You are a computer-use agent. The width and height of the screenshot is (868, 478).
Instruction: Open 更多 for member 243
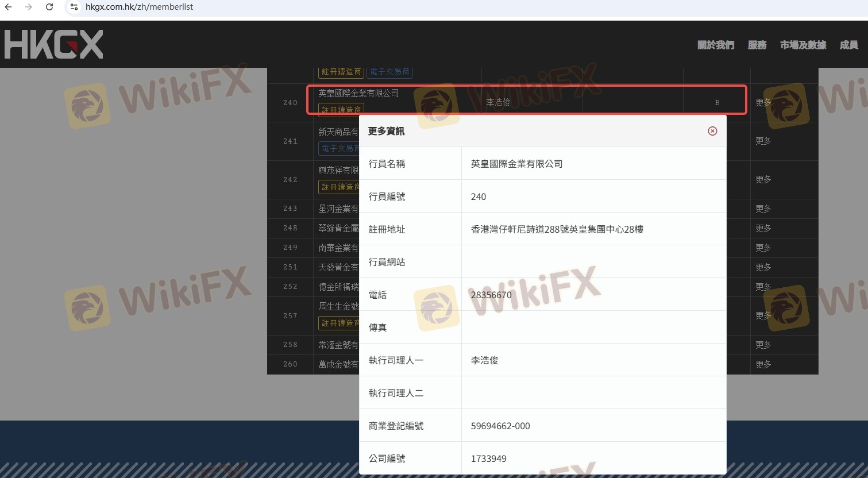point(763,209)
